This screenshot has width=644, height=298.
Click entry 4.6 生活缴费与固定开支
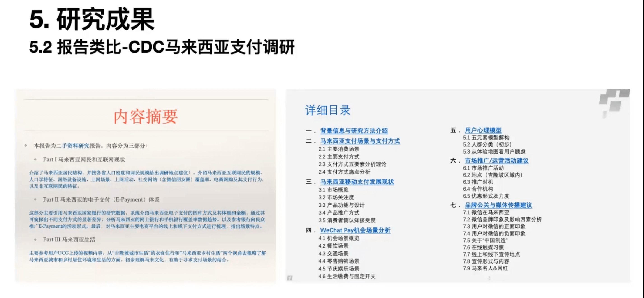tap(347, 276)
